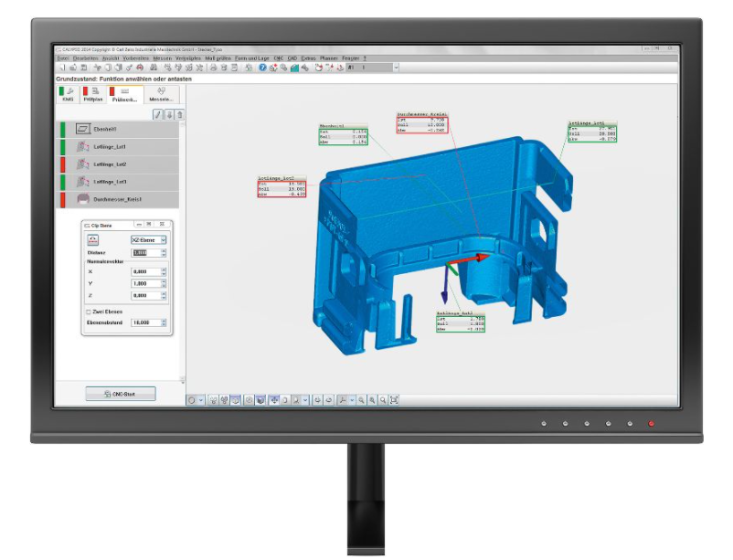Click the Ebene1 plane feature icon
Viewport: 733px width, 560px height.
coord(82,131)
